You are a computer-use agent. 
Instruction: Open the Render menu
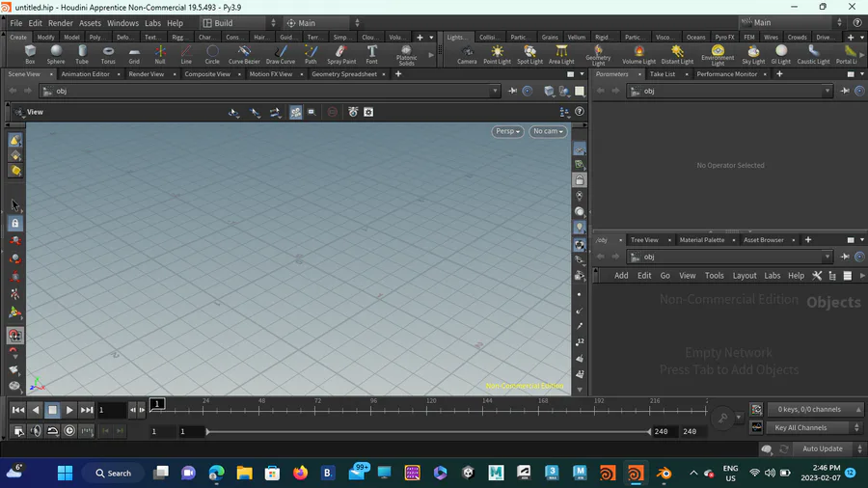click(x=60, y=23)
